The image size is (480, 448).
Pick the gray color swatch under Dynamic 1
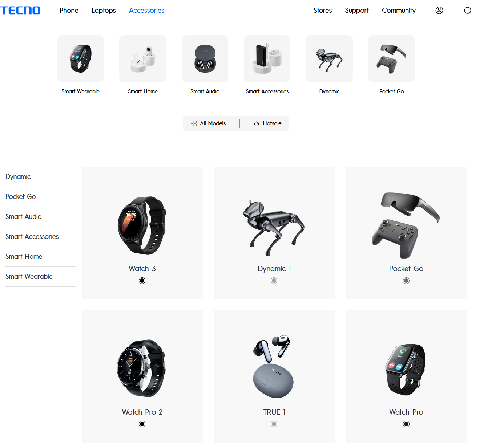[274, 281]
